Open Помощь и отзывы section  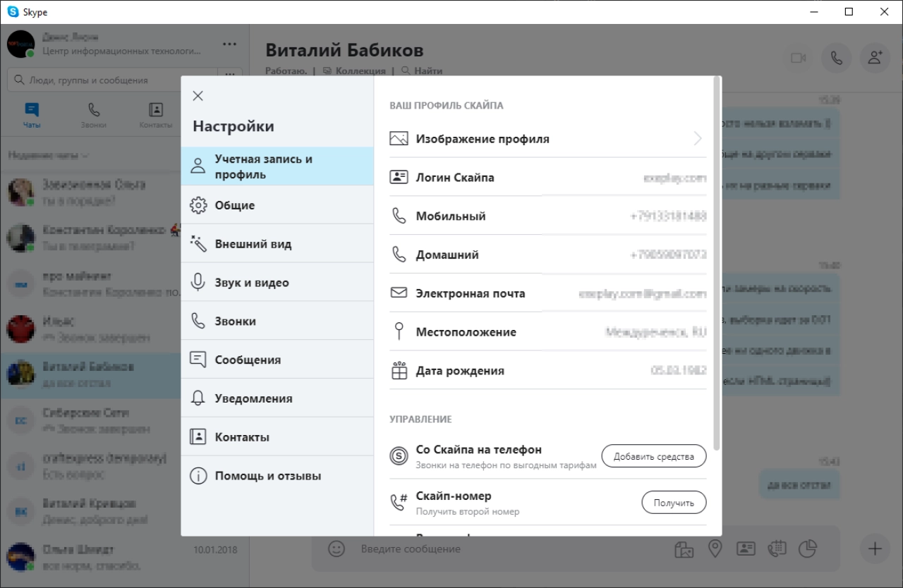coord(277,476)
